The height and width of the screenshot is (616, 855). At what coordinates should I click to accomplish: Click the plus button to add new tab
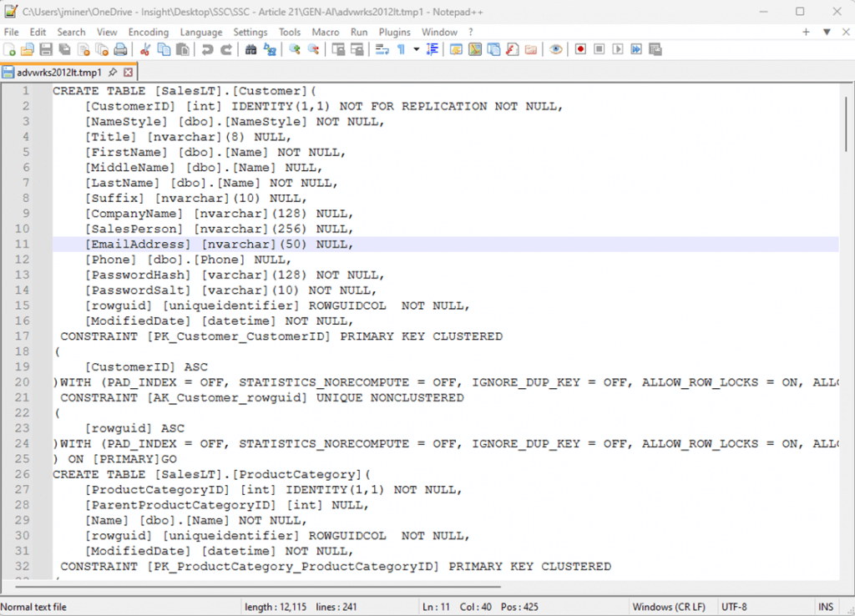tap(806, 33)
